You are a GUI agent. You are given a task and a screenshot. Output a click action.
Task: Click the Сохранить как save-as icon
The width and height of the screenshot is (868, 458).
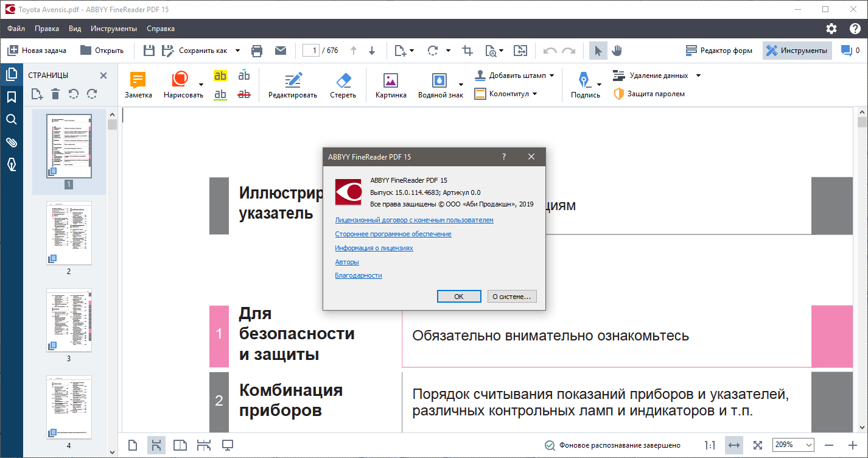click(168, 51)
